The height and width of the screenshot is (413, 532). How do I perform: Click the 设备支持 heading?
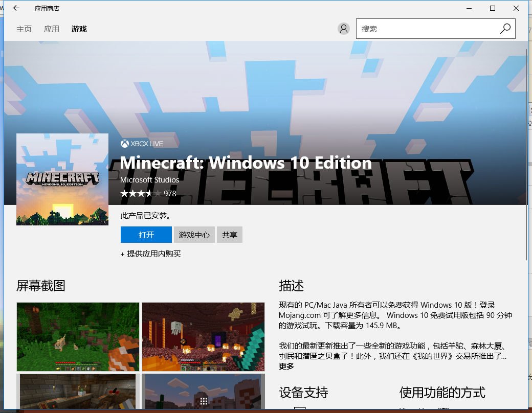click(304, 393)
